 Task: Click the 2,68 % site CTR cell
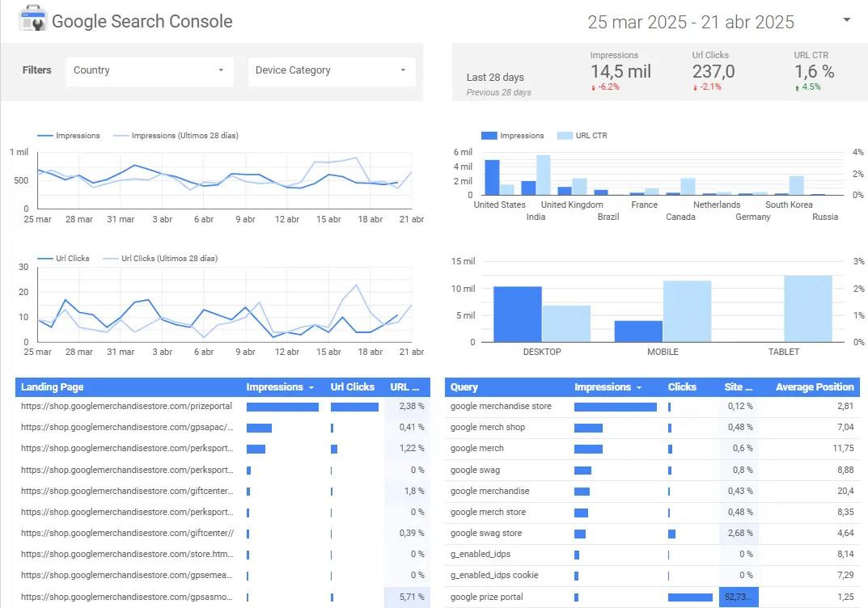[740, 534]
